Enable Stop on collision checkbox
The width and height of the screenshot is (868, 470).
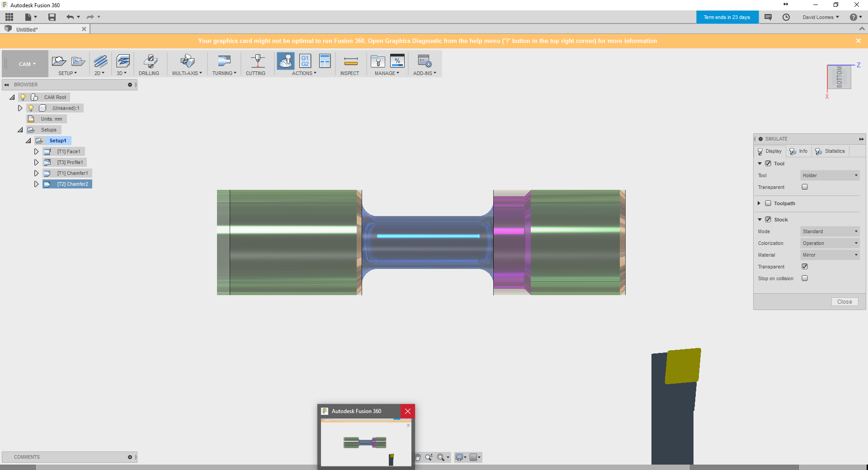[805, 278]
